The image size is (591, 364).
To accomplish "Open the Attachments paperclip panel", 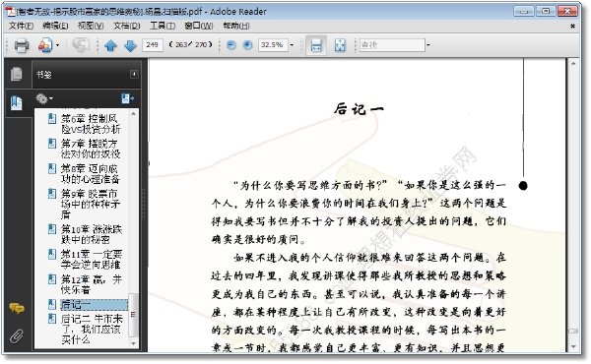I will 17,335.
